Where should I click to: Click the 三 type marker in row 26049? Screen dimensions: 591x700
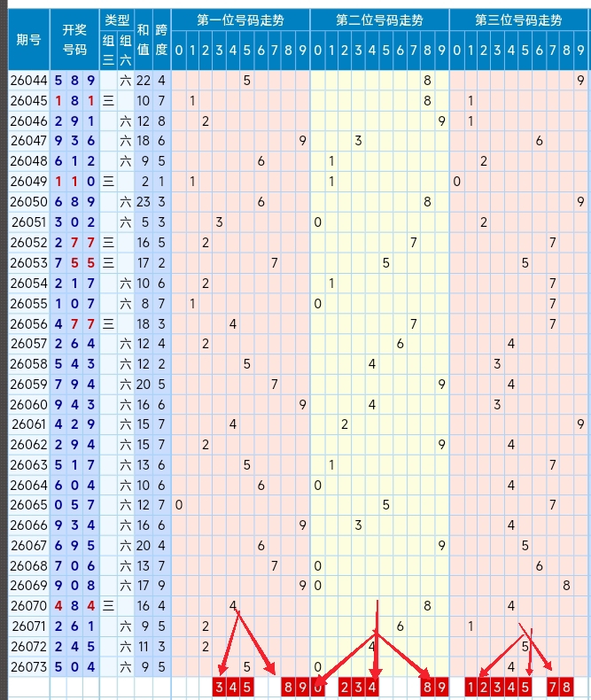[108, 182]
